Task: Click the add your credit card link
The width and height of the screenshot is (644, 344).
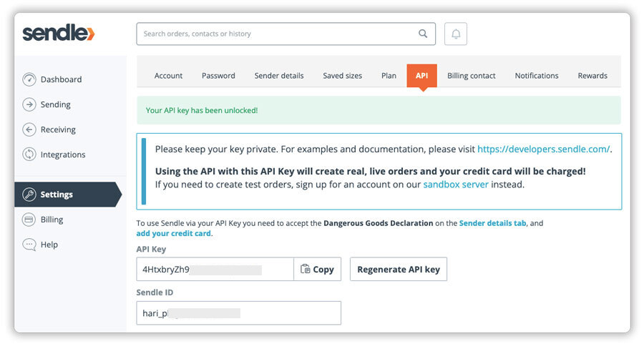Action: [173, 233]
